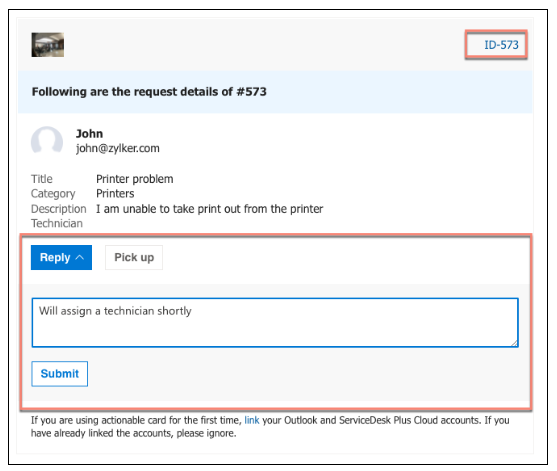Click the resize grip of reply textarea
The image size is (557, 471).
tap(514, 343)
